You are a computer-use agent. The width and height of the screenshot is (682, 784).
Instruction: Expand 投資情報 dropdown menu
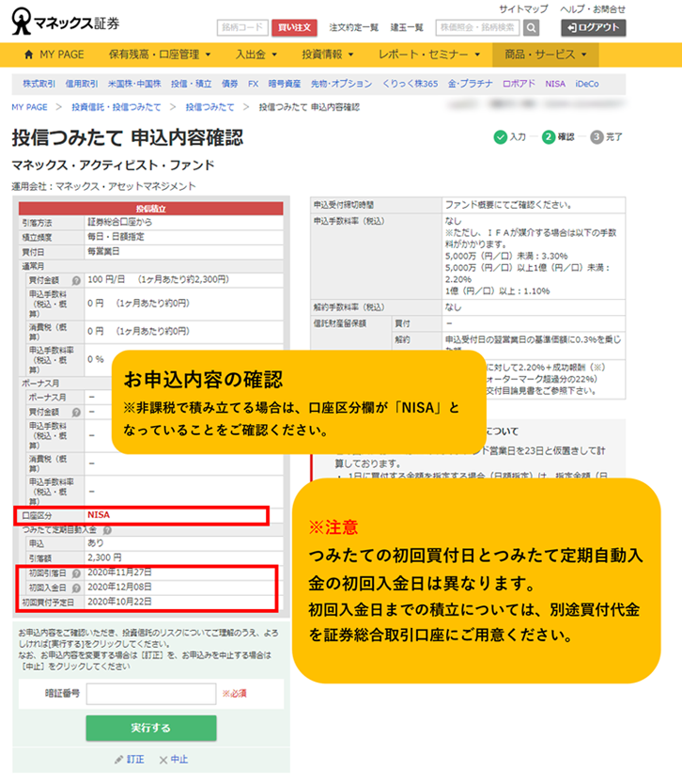tap(327, 55)
